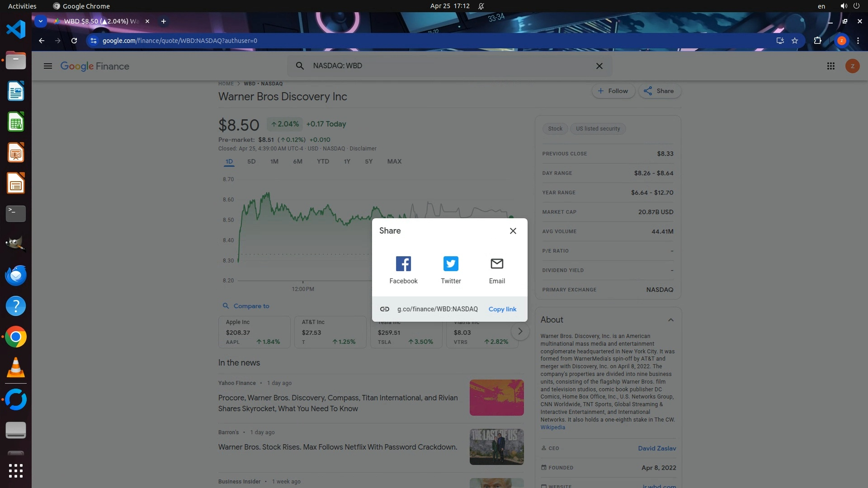Viewport: 868px width, 488px height.
Task: Share via the Twitter icon
Action: (451, 264)
